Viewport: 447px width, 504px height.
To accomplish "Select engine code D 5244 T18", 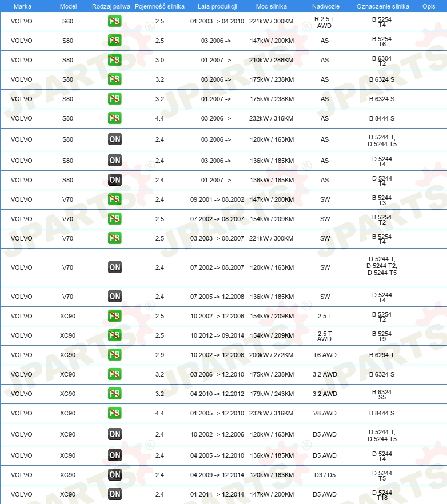I will tap(382, 495).
